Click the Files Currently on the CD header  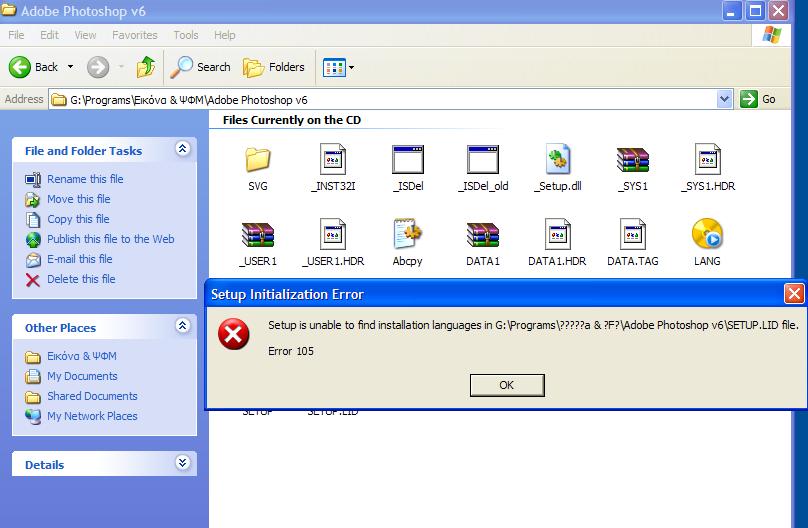(292, 120)
